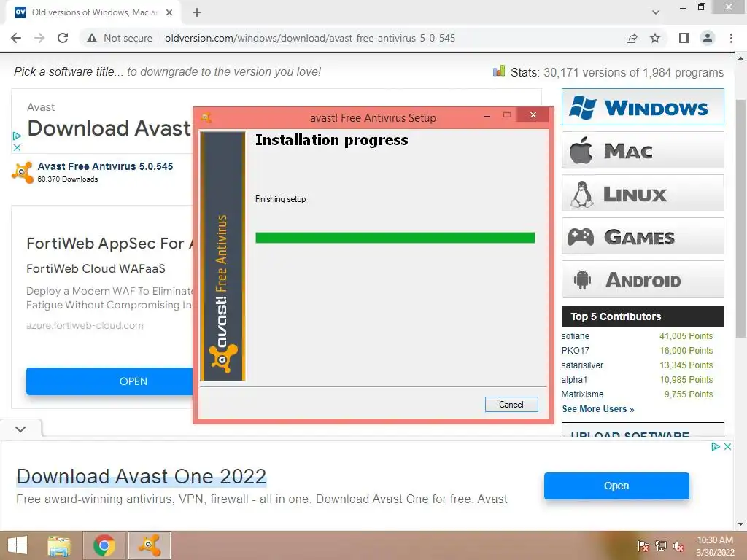Select the Linux platform category
This screenshot has width=747, height=560.
(643, 192)
